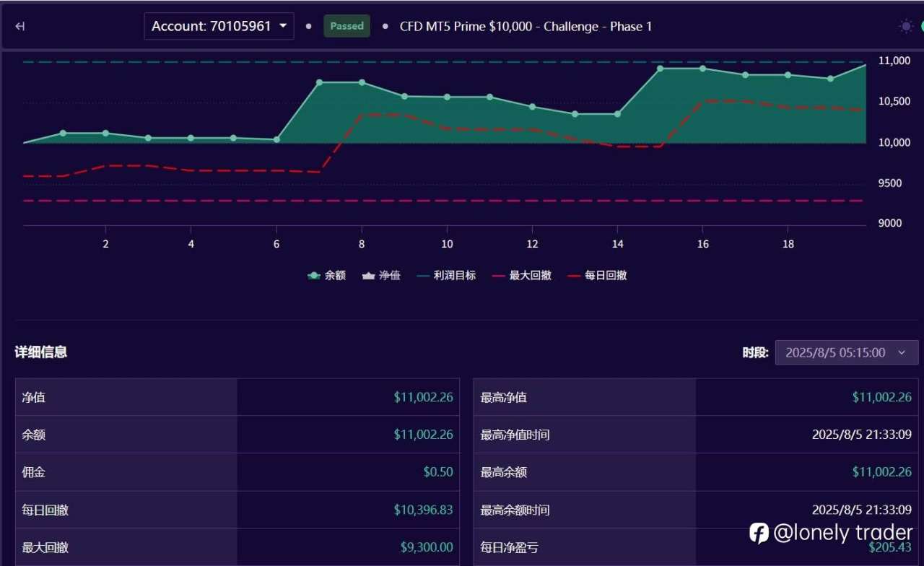Collapse the sidebar with the arrow icon
The width and height of the screenshot is (924, 566).
click(x=20, y=27)
